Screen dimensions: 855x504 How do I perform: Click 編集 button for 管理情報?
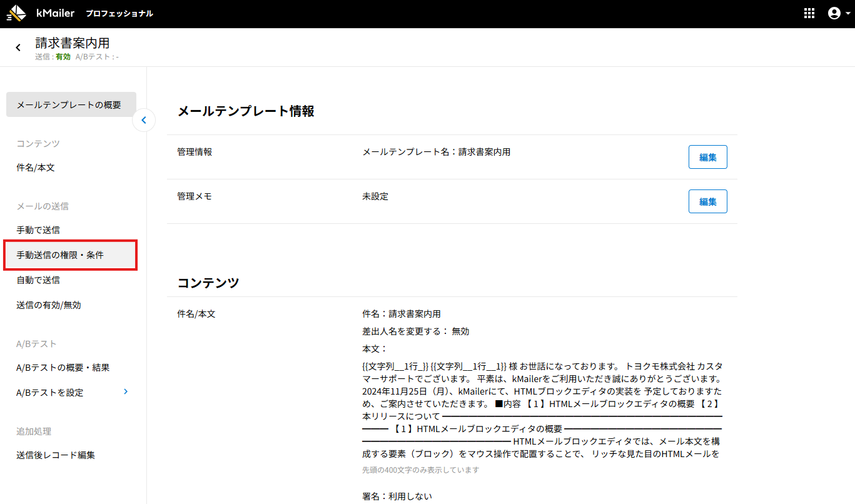click(x=707, y=157)
